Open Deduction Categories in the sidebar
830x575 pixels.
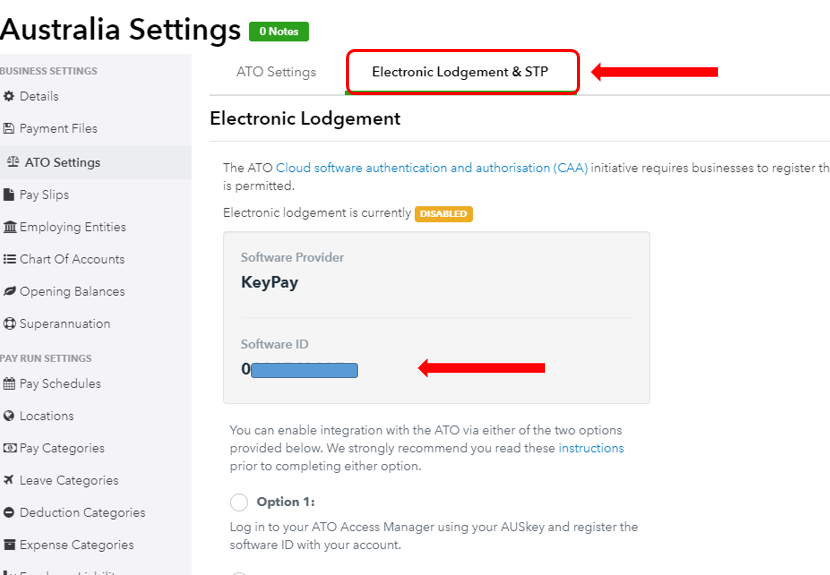click(x=82, y=513)
